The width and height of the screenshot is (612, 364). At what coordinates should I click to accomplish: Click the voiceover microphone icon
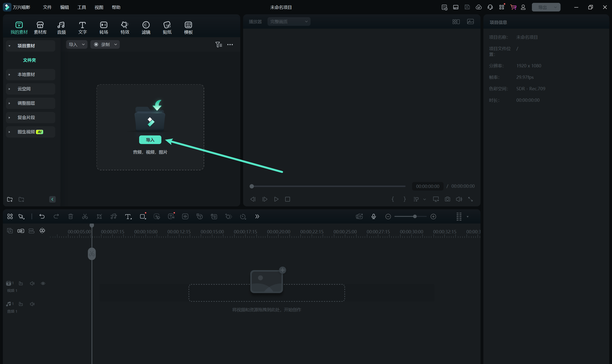[x=373, y=216]
